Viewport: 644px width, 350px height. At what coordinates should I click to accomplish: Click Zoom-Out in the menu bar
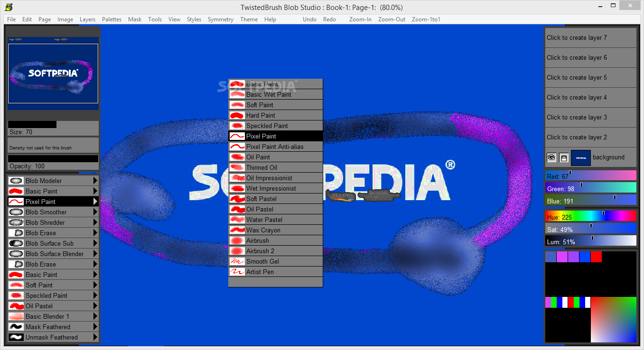tap(392, 19)
